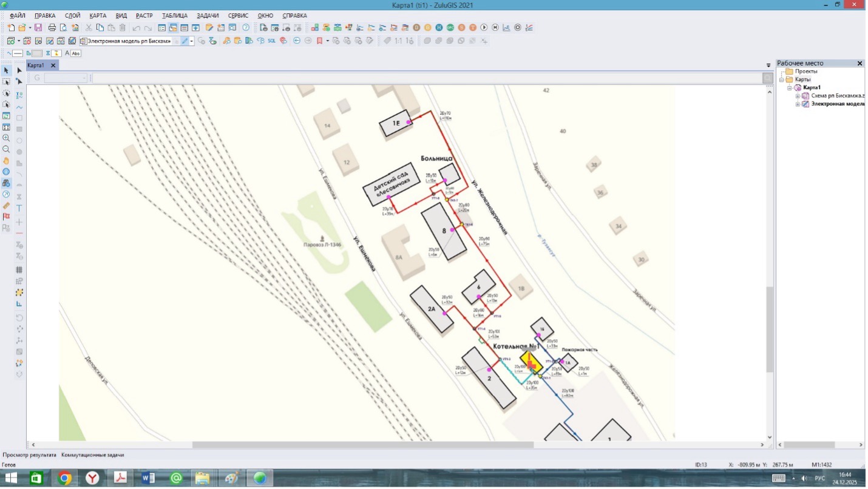This screenshot has height=489, width=868.
Task: Open the ТАБЛИЦА menu
Action: click(175, 15)
